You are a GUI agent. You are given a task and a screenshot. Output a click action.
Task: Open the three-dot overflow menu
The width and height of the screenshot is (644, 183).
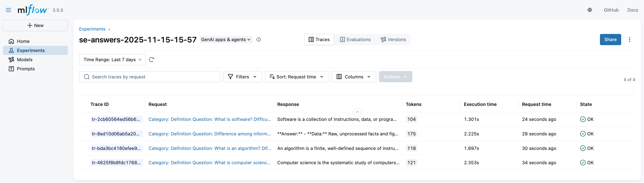click(x=629, y=40)
